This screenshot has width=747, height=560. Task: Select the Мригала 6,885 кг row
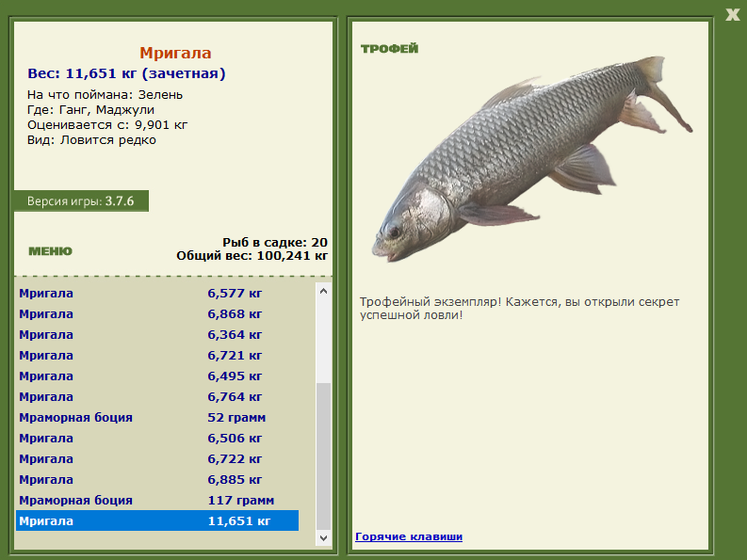tap(157, 480)
